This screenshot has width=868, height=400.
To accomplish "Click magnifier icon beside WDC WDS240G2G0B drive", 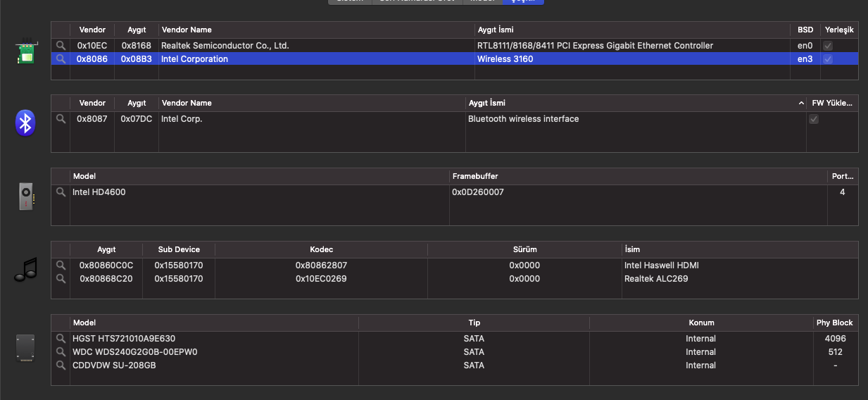I will tap(61, 352).
